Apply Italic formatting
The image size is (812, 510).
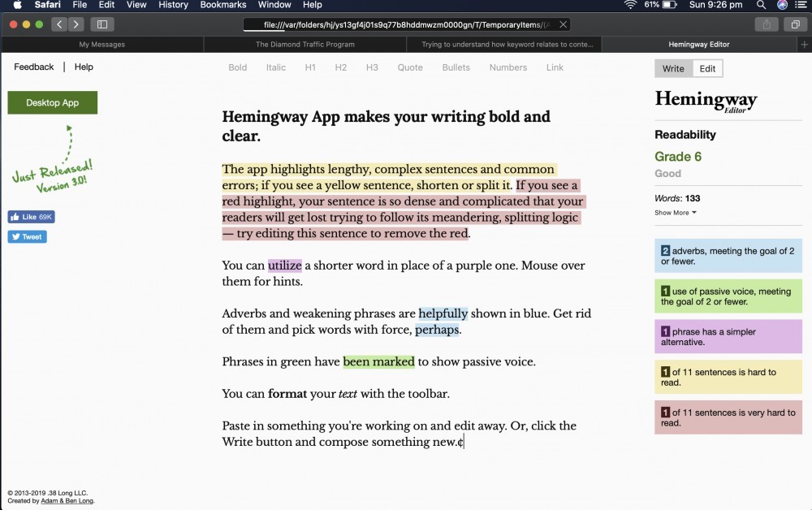276,67
